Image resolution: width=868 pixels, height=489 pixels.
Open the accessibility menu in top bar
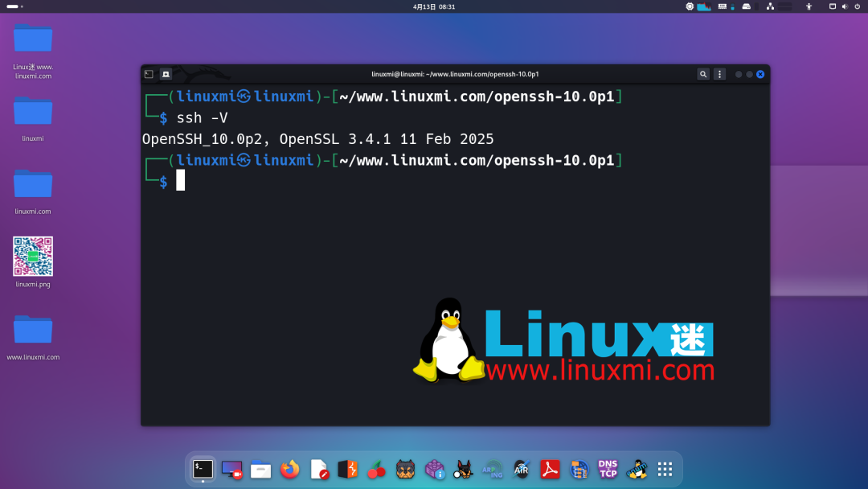pos(809,6)
